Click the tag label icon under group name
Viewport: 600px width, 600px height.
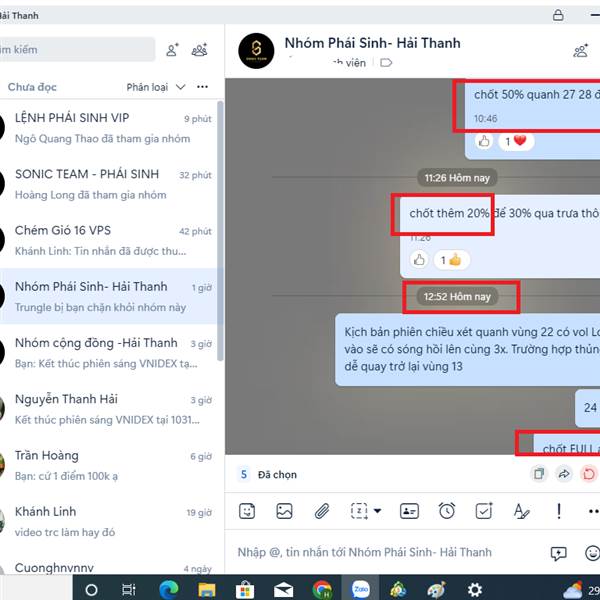click(x=386, y=63)
